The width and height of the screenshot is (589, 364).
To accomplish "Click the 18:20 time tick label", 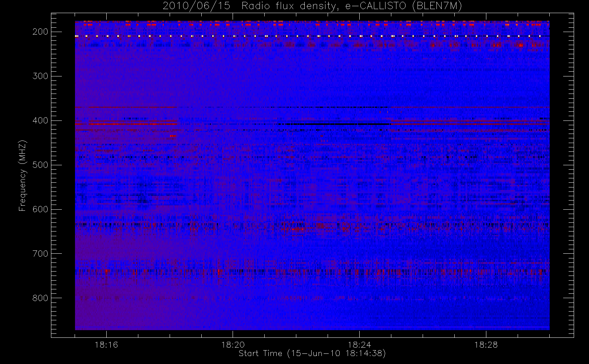I will point(233,344).
